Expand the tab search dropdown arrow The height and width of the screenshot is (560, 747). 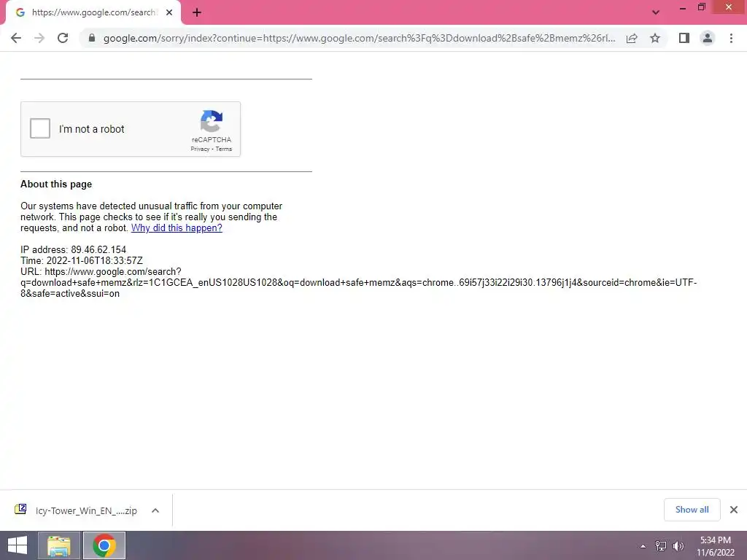point(656,13)
